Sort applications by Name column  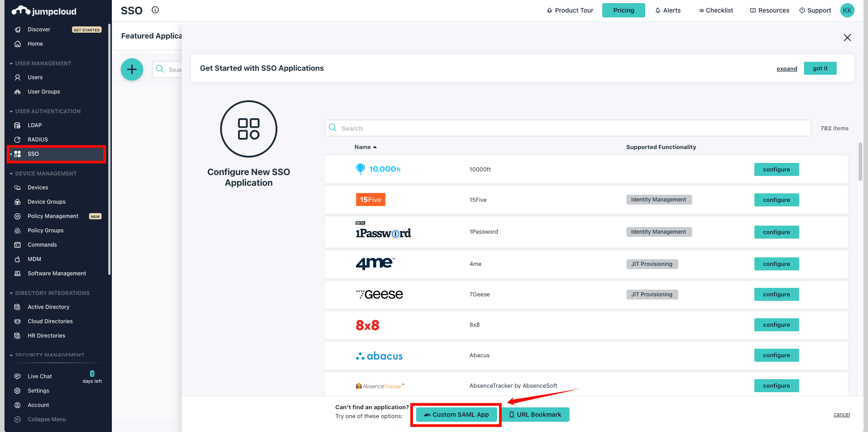pyautogui.click(x=366, y=147)
